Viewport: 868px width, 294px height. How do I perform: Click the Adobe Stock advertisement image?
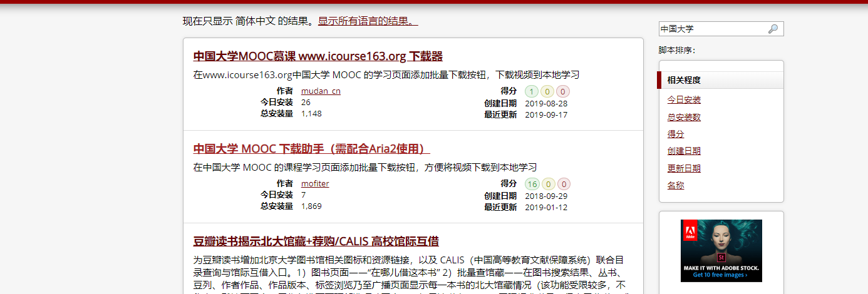[x=721, y=250]
